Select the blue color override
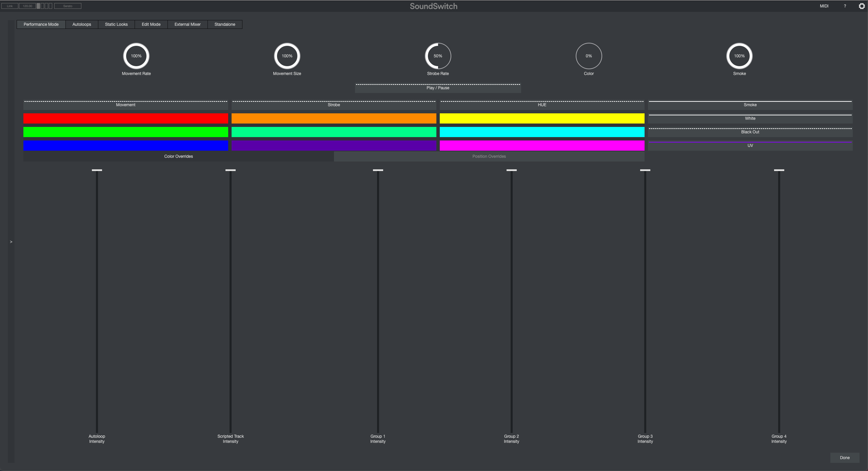 point(126,146)
